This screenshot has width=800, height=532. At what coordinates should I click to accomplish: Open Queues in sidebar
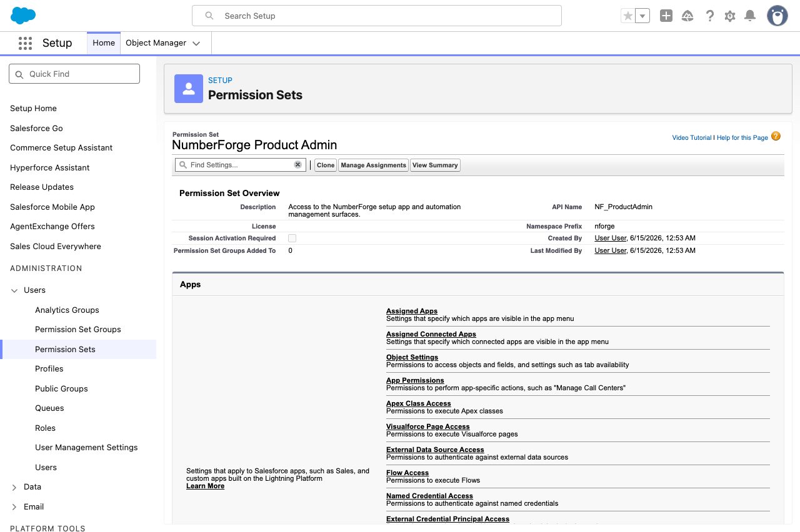tap(49, 408)
